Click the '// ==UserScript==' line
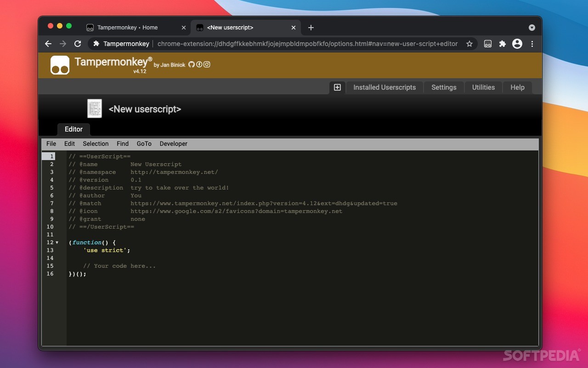 pos(100,156)
